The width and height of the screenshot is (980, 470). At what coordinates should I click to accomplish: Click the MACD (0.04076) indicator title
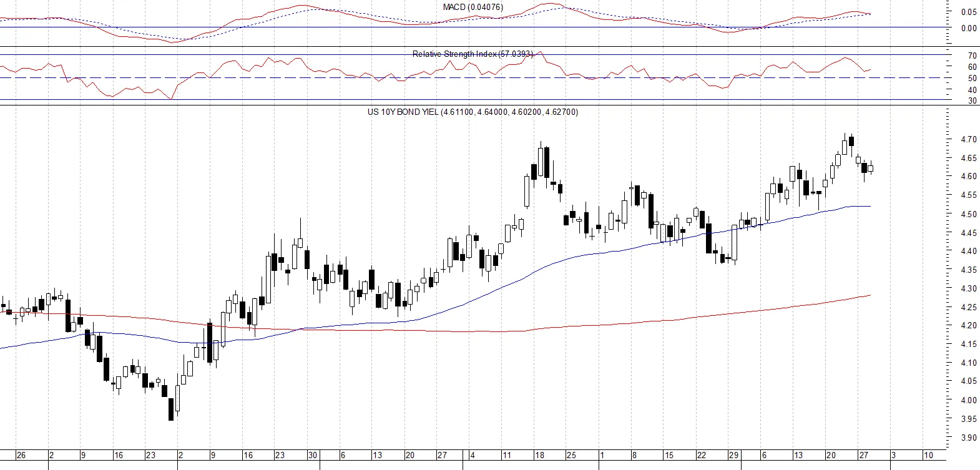(473, 7)
